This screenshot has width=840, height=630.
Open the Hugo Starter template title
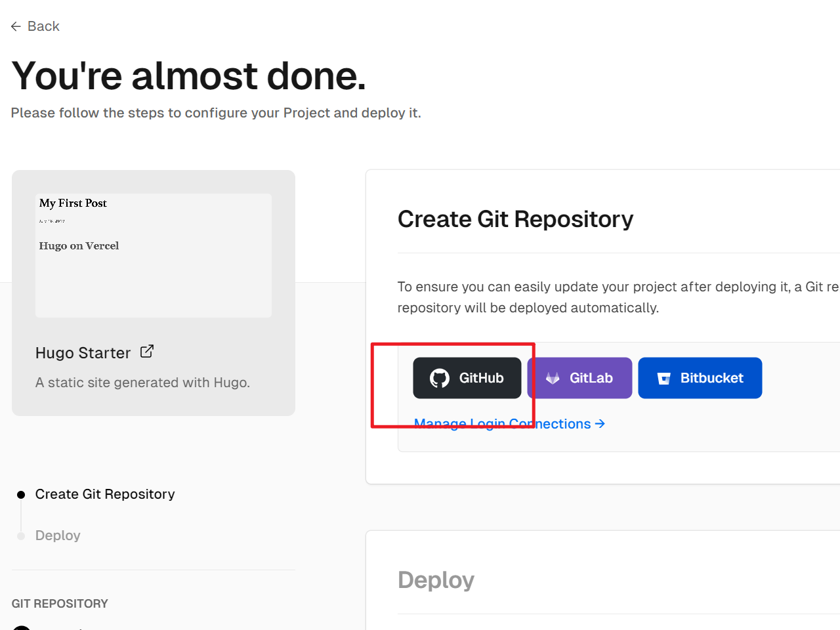[x=83, y=353]
